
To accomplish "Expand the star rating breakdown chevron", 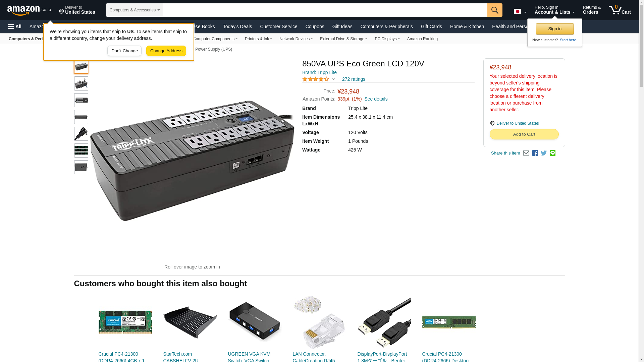I will point(333,79).
